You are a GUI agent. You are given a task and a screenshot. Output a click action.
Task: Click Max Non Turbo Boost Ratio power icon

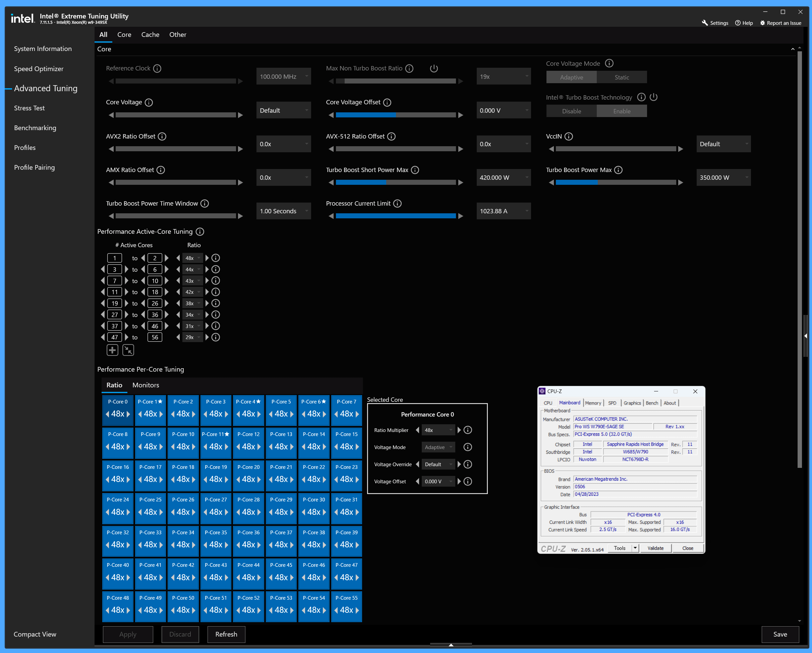pos(434,68)
